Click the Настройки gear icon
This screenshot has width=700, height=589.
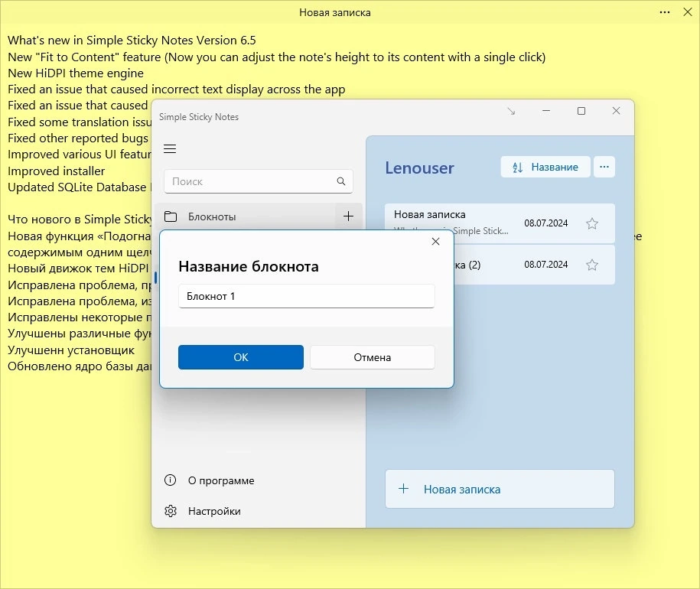click(171, 511)
